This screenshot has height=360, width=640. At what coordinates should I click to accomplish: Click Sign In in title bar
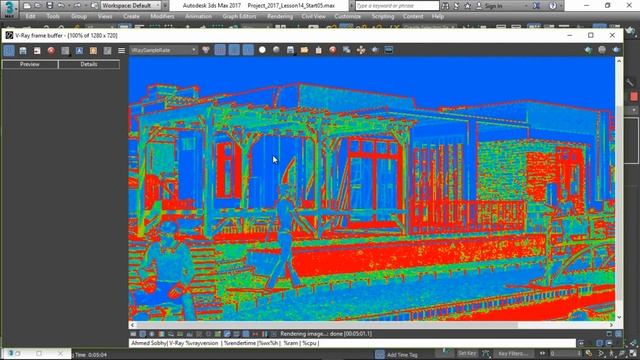coord(489,6)
